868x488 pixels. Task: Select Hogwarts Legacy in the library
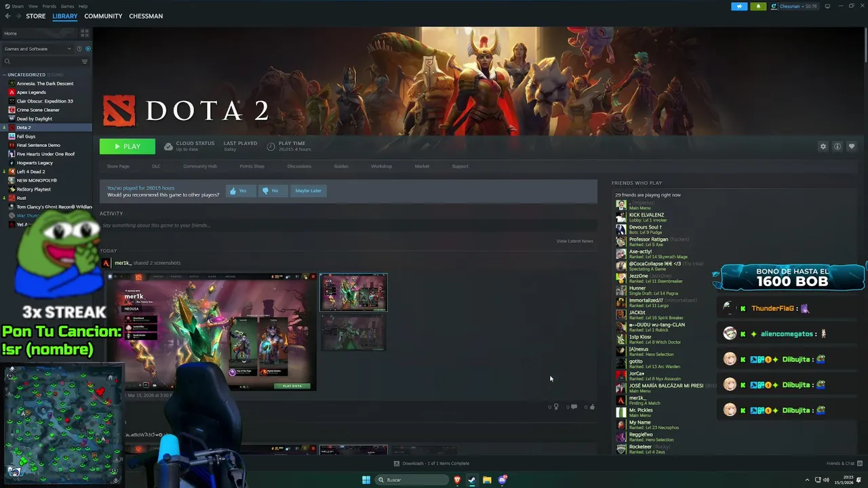pyautogui.click(x=35, y=163)
